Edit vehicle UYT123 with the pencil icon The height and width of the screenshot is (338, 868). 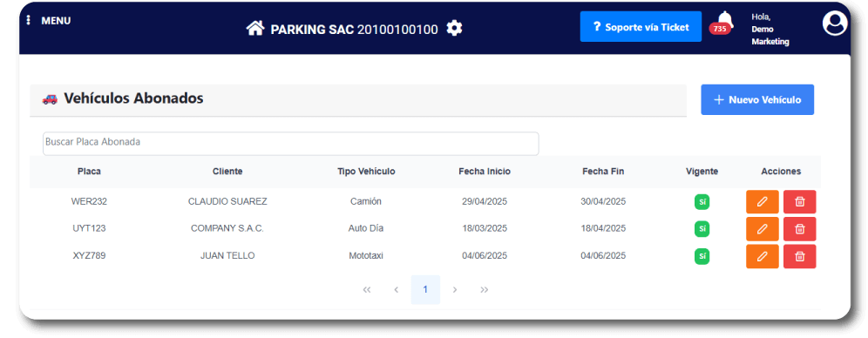[763, 228]
